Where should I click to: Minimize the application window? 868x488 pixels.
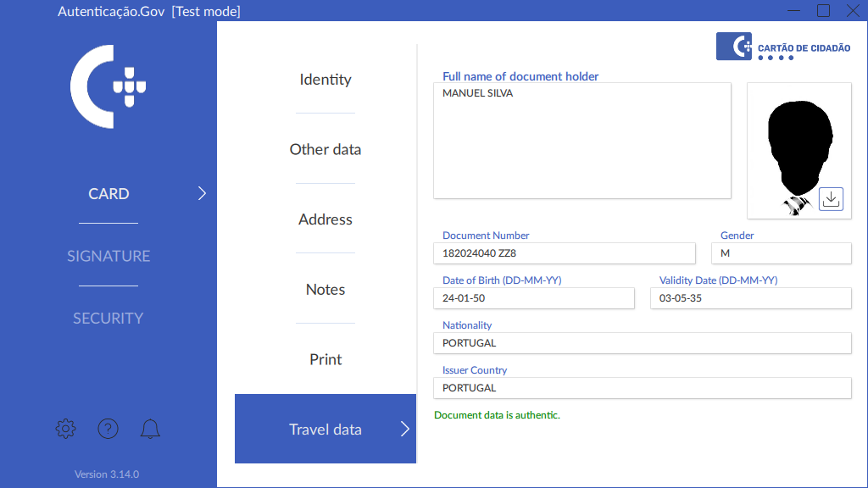tap(793, 11)
